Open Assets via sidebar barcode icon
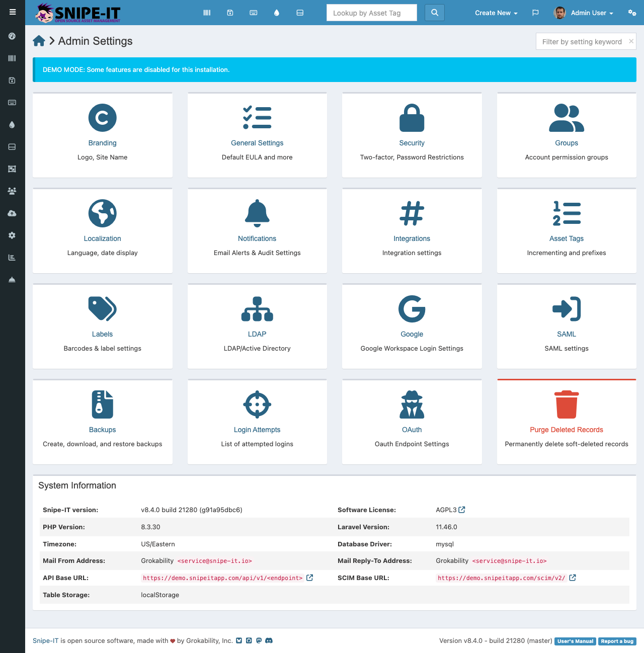The width and height of the screenshot is (644, 653). (x=12, y=58)
